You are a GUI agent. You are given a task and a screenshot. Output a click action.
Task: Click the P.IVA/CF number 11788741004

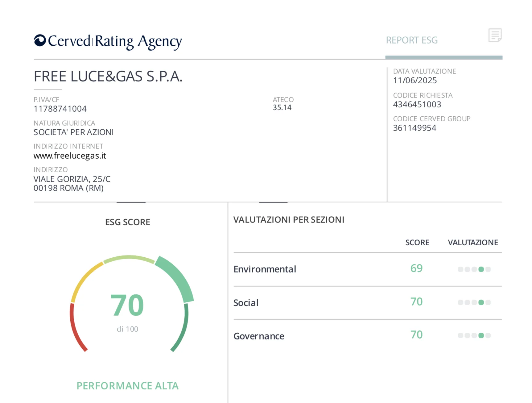click(x=60, y=109)
